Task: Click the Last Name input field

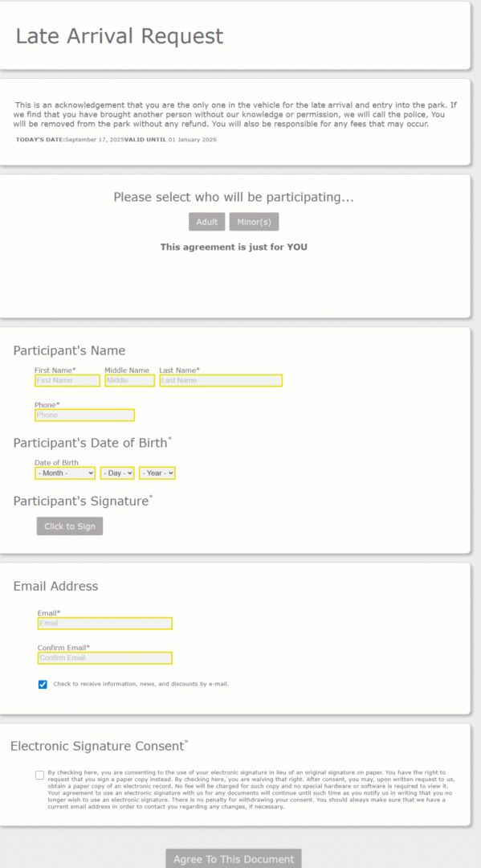Action: [x=221, y=380]
